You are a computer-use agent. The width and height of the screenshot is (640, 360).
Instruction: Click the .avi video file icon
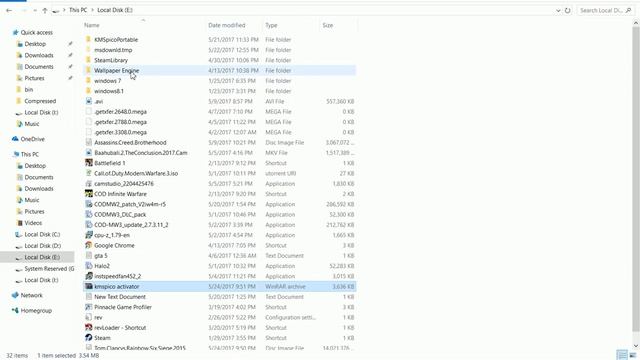[x=89, y=101]
